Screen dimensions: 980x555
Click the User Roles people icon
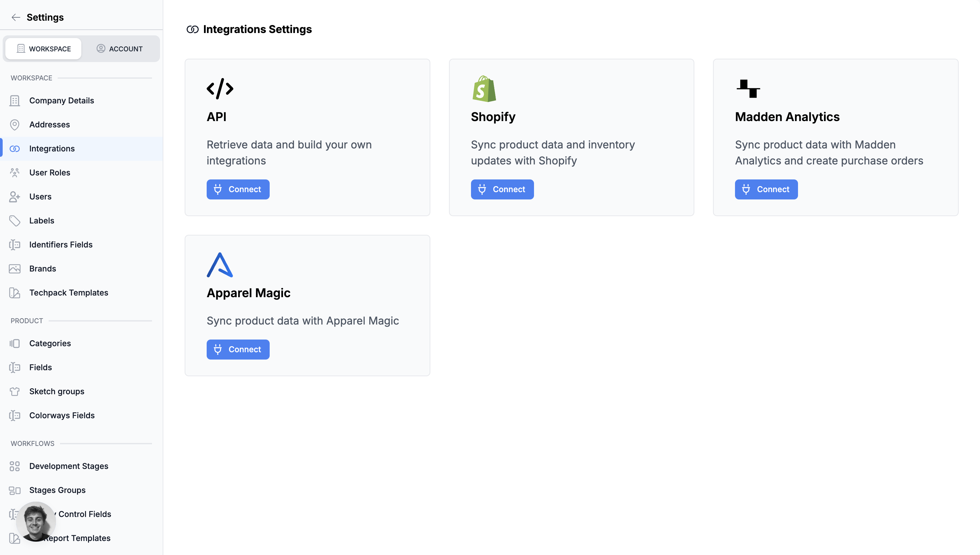pyautogui.click(x=14, y=172)
